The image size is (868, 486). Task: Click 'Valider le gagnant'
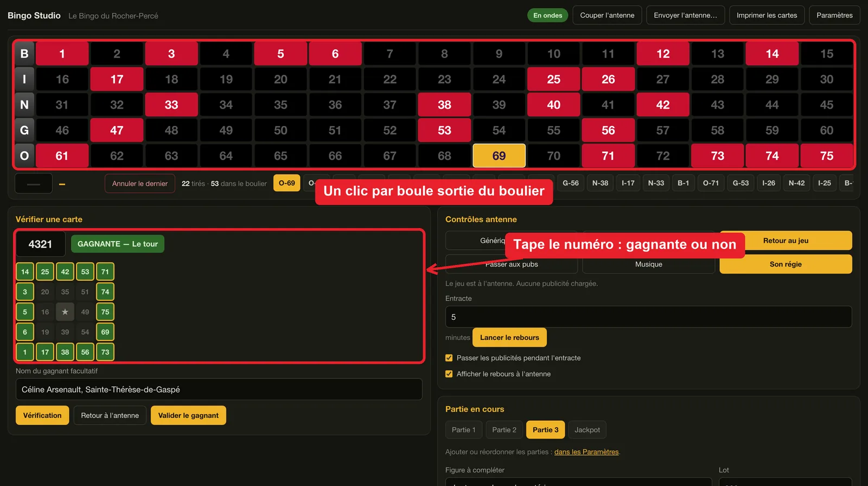pos(188,415)
